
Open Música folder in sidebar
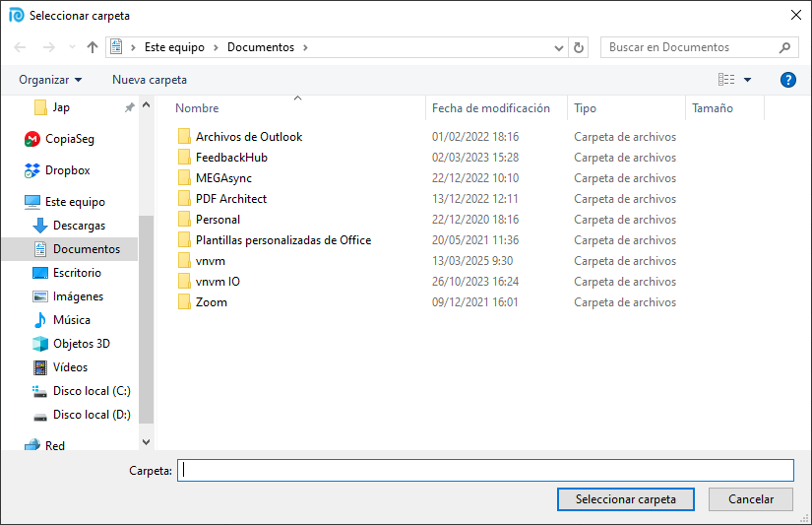pos(71,320)
